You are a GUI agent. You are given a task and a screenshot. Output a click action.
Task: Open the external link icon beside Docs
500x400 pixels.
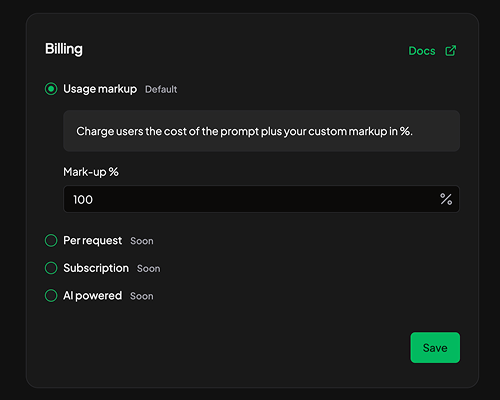451,51
